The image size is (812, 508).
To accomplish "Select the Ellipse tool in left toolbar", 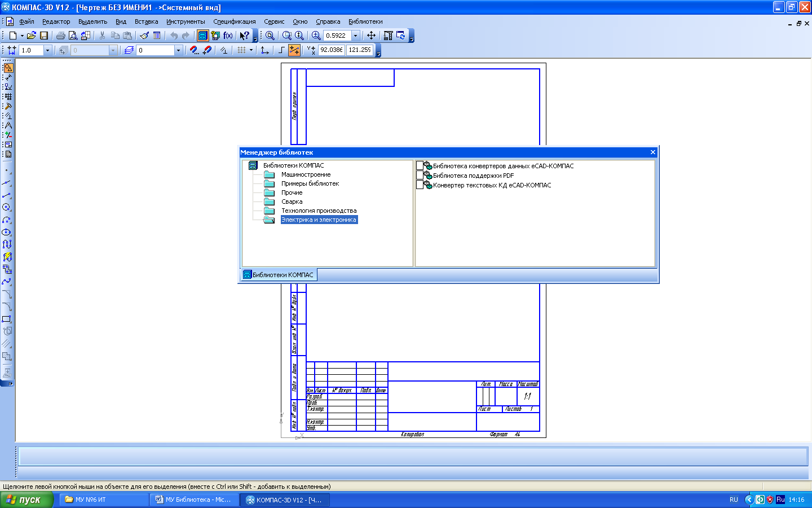I will (x=7, y=233).
